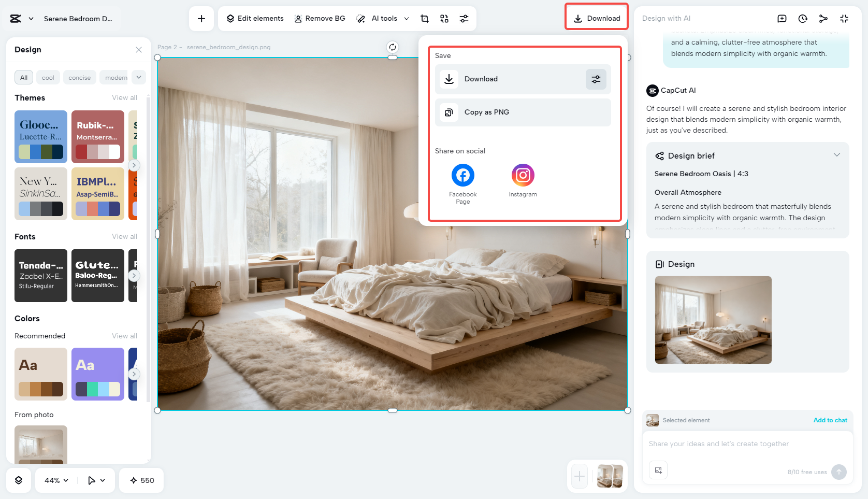Select the purple recommended color palette
Image resolution: width=868 pixels, height=499 pixels.
tap(97, 374)
